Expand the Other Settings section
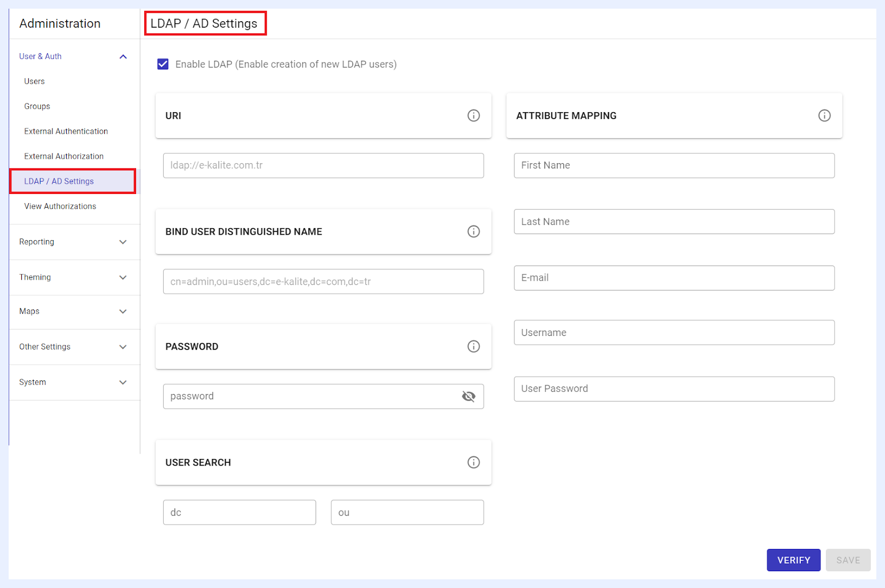885x588 pixels. click(74, 346)
